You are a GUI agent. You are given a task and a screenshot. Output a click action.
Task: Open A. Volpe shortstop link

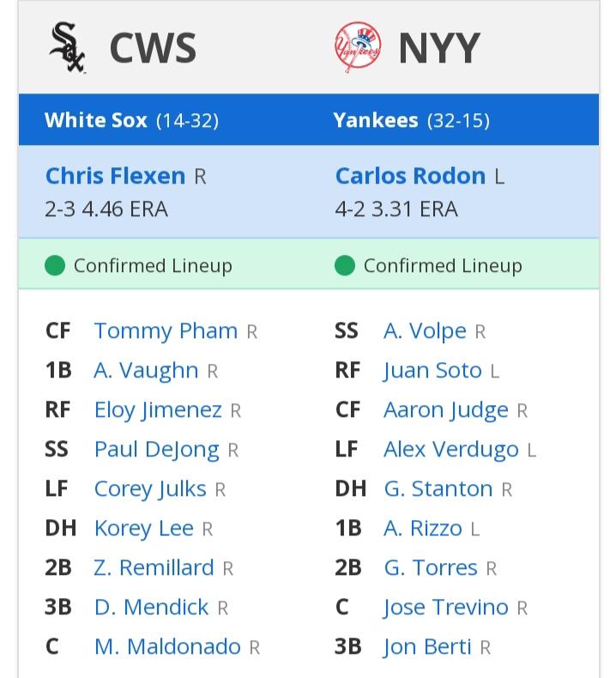pyautogui.click(x=425, y=330)
